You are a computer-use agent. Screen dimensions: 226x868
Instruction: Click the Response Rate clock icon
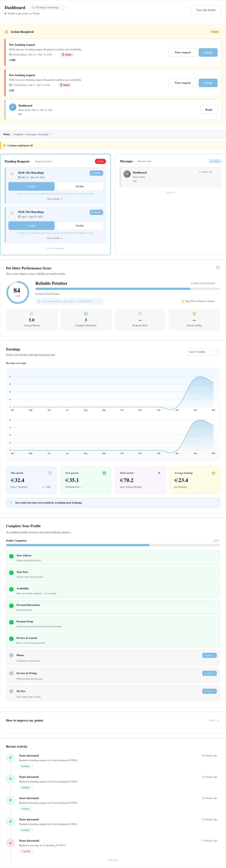(x=140, y=314)
